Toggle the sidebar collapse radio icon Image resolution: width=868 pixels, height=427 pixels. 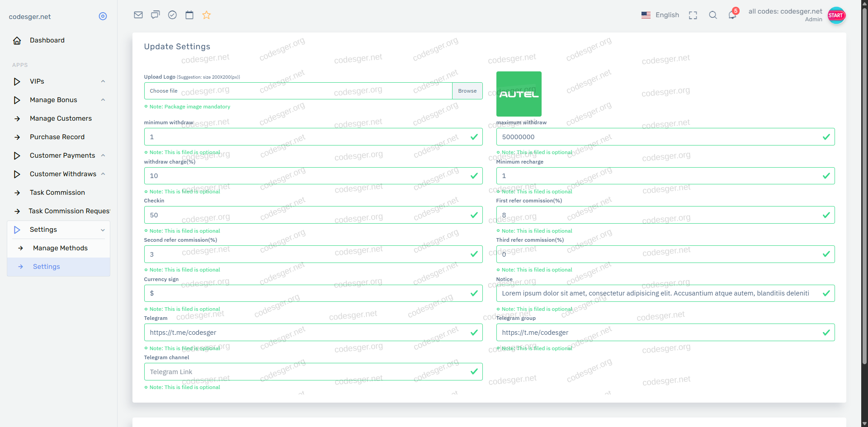pos(103,16)
